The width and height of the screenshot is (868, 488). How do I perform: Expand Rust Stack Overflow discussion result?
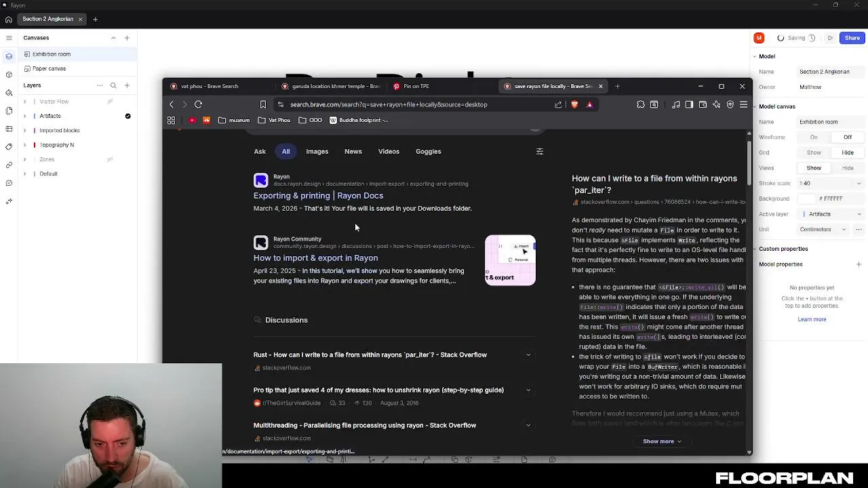[x=528, y=354]
